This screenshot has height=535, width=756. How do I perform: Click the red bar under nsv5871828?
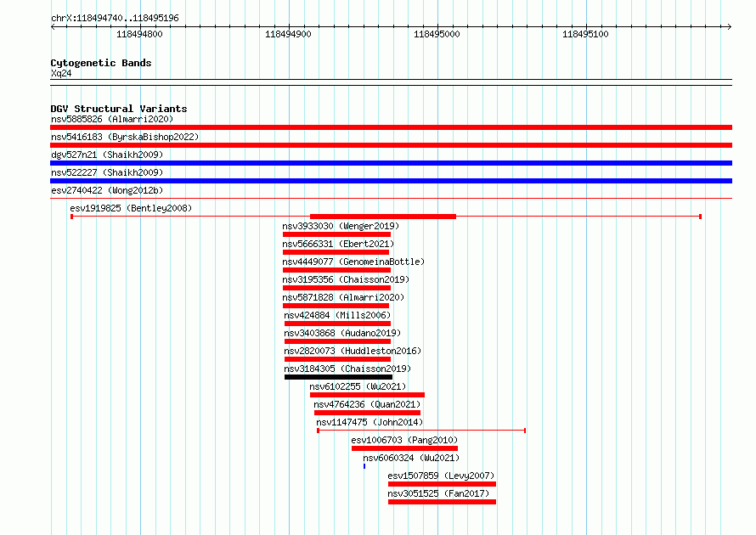click(336, 306)
